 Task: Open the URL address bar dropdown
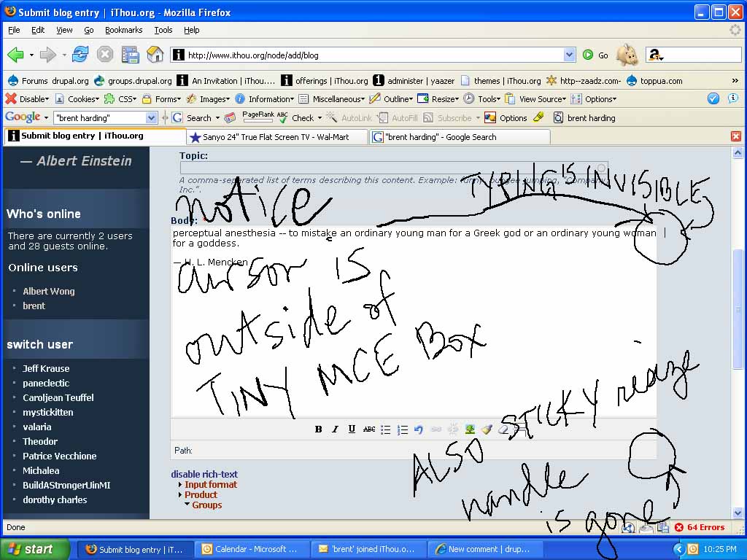tap(569, 55)
